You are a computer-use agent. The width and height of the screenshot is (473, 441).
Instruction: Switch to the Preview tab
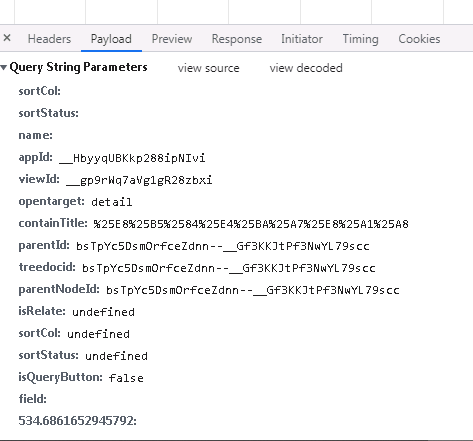[172, 39]
